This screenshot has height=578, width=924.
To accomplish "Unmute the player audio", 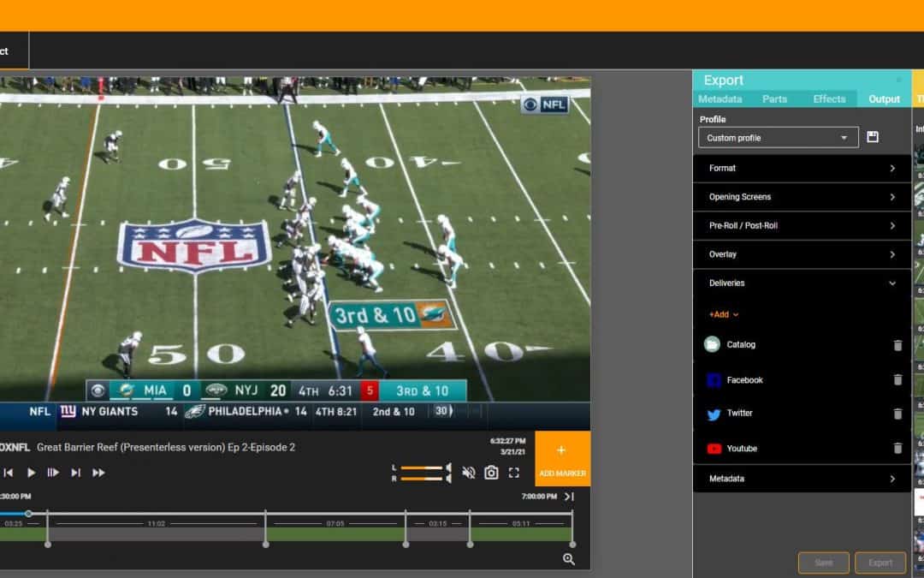I will coord(469,473).
